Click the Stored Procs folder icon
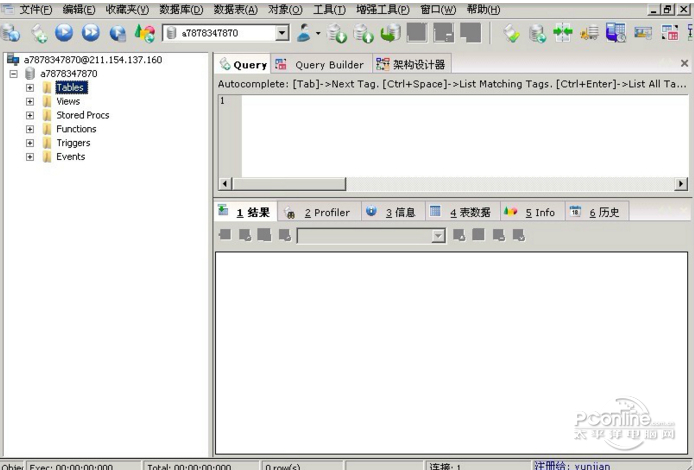This screenshot has width=694, height=470. (47, 115)
